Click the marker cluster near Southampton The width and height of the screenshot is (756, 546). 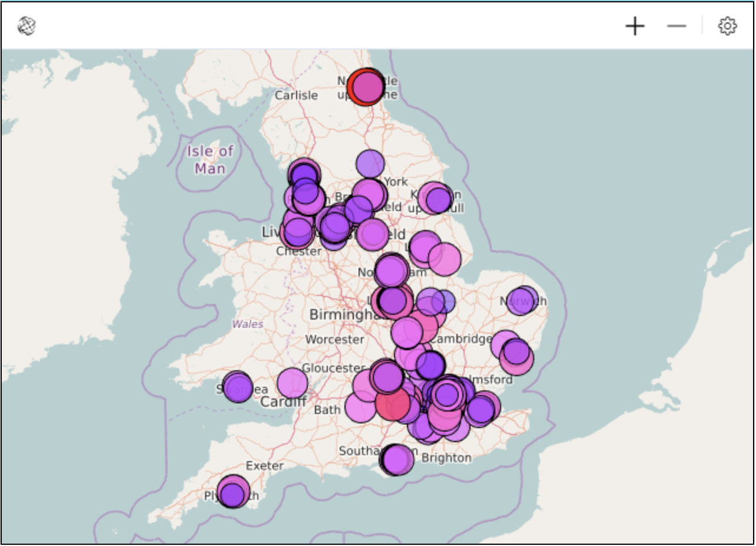[x=396, y=460]
